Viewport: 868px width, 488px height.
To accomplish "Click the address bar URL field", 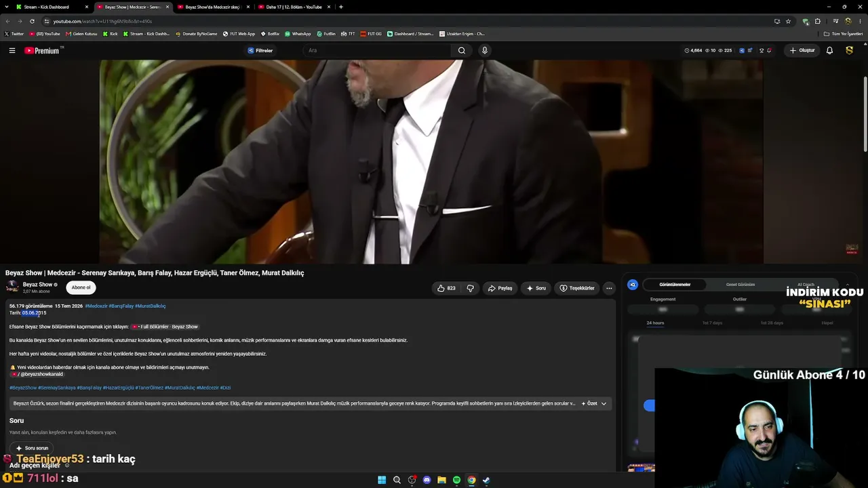I will click(407, 21).
